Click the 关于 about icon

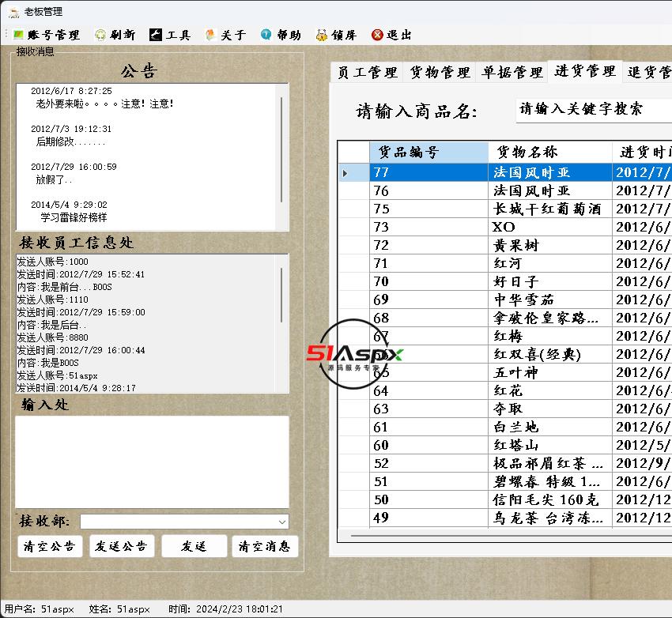pyautogui.click(x=210, y=35)
